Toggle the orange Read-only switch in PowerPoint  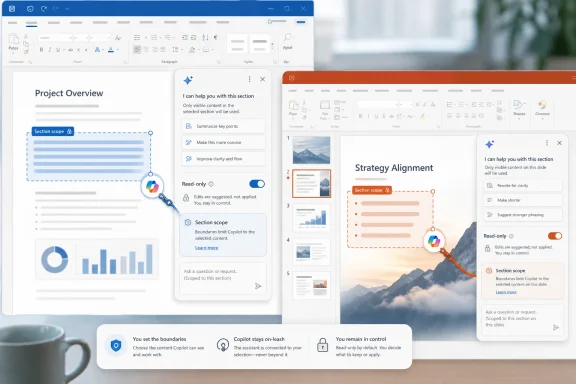pos(555,236)
